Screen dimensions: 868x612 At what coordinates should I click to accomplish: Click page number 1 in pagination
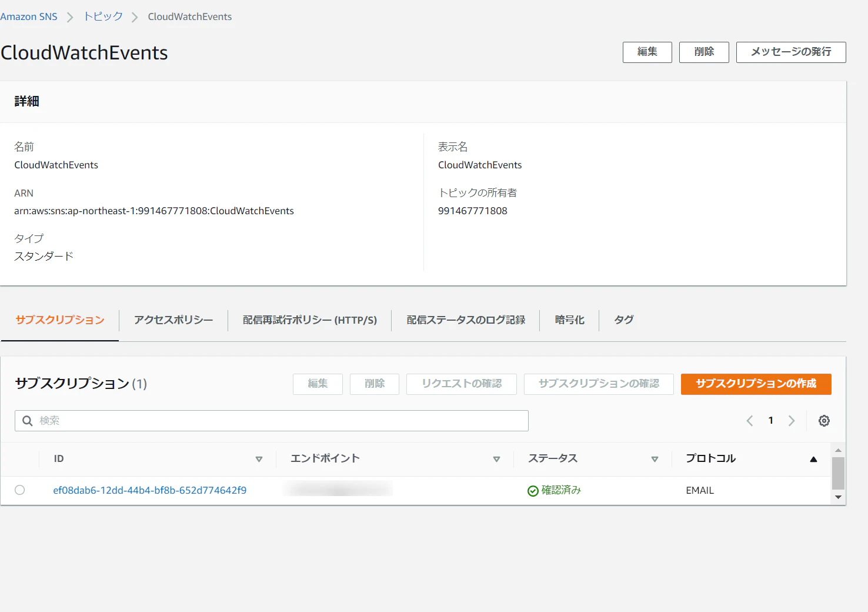click(x=770, y=421)
